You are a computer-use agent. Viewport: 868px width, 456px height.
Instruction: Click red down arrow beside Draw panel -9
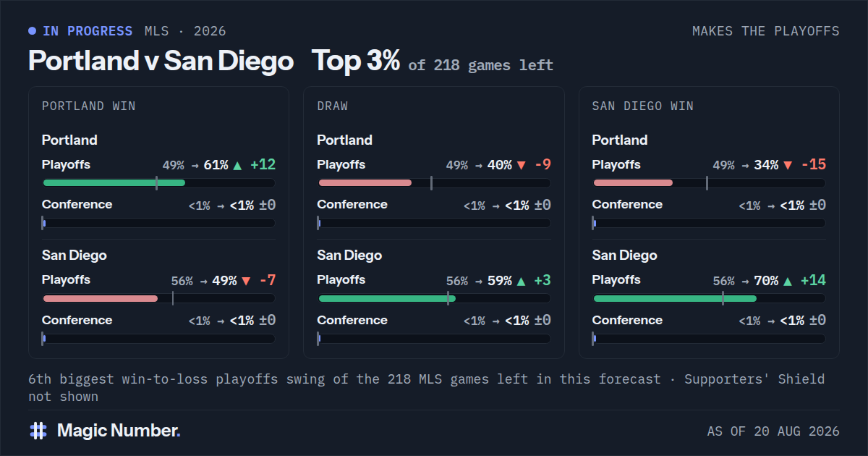point(521,165)
